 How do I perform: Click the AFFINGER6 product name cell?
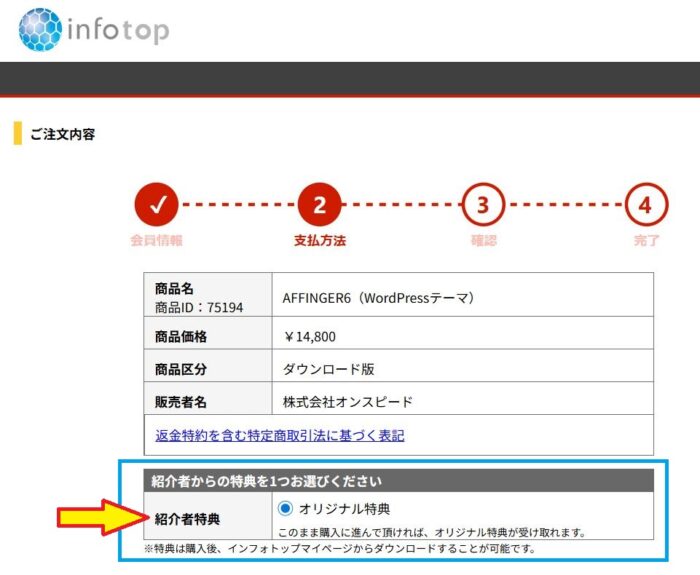click(378, 298)
